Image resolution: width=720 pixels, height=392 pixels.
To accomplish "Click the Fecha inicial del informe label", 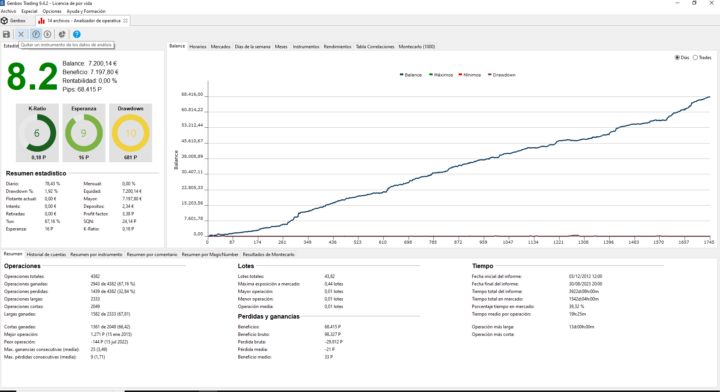I will click(x=496, y=276).
